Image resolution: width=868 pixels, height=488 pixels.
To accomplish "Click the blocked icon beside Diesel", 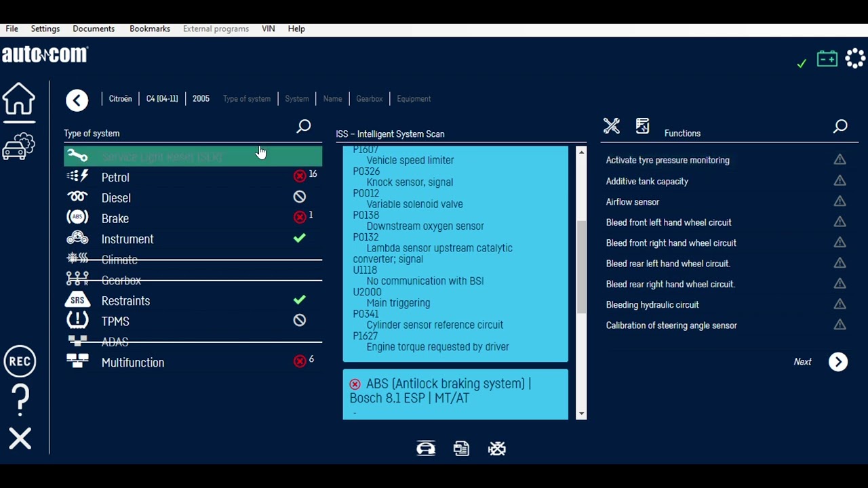I will (300, 197).
